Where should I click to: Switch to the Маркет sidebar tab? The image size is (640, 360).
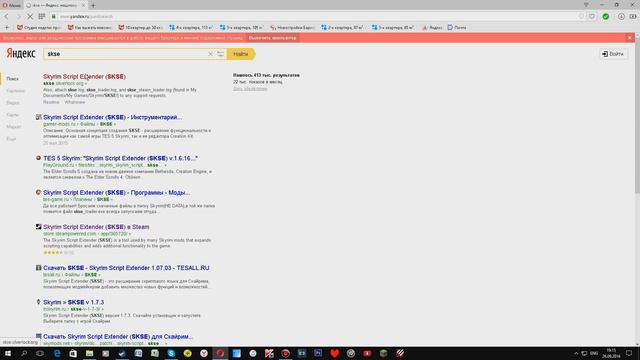[x=13, y=127]
